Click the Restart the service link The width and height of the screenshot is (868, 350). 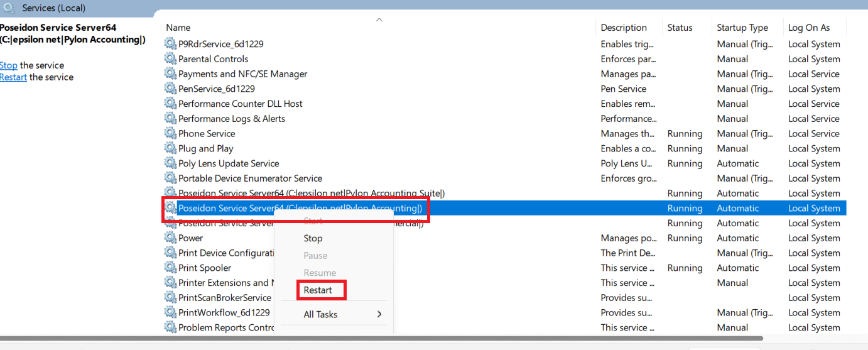(x=13, y=77)
